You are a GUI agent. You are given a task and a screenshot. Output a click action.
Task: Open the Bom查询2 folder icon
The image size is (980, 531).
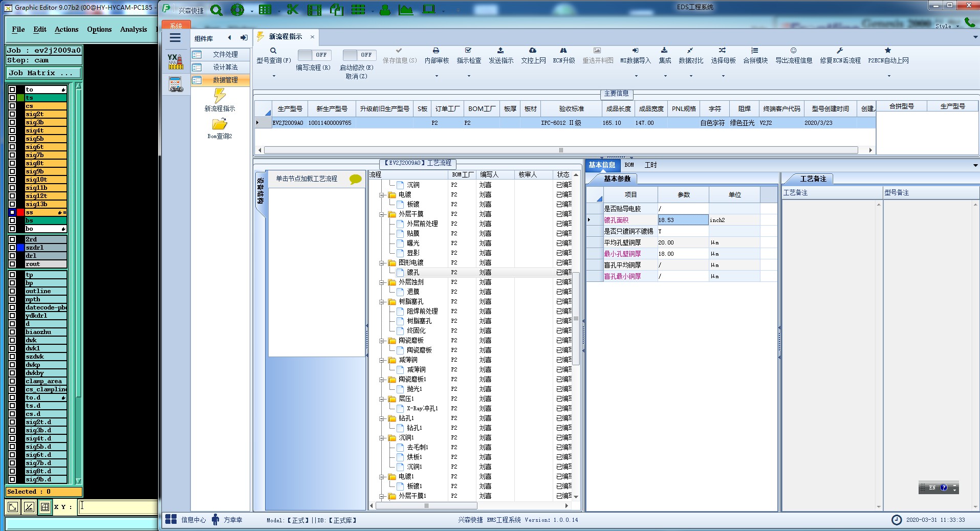[220, 124]
